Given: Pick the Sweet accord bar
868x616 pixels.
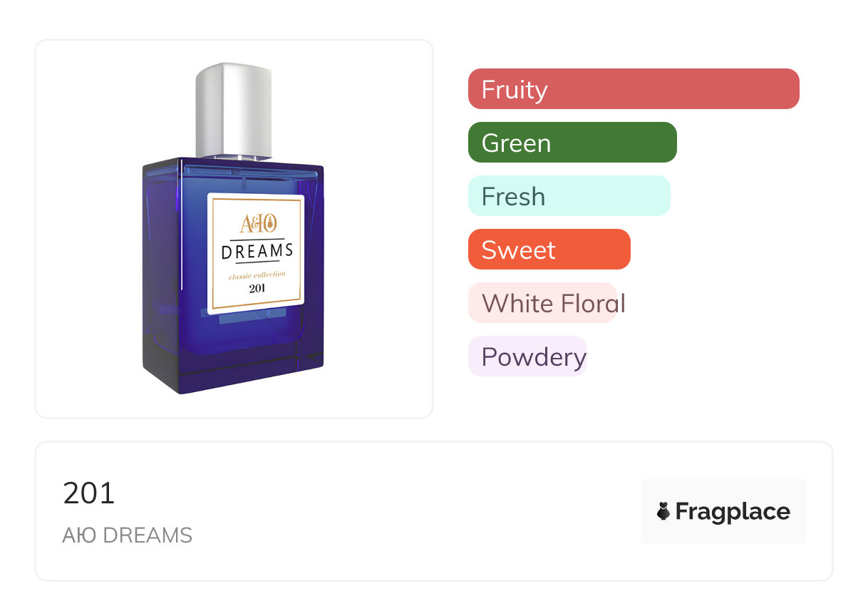Looking at the screenshot, I should tap(549, 250).
